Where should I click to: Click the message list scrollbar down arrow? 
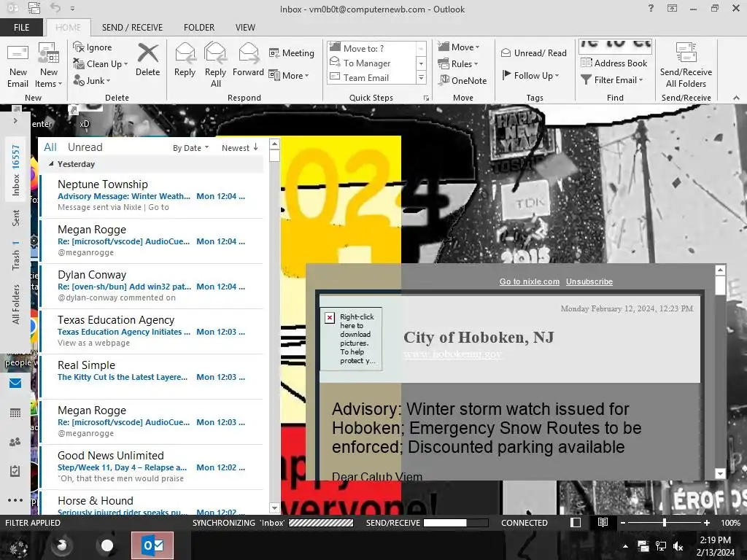(x=274, y=508)
